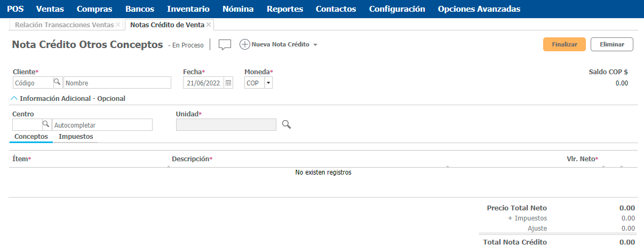Click the Centro search magnifier icon
Image resolution: width=644 pixels, height=252 pixels.
(x=46, y=124)
